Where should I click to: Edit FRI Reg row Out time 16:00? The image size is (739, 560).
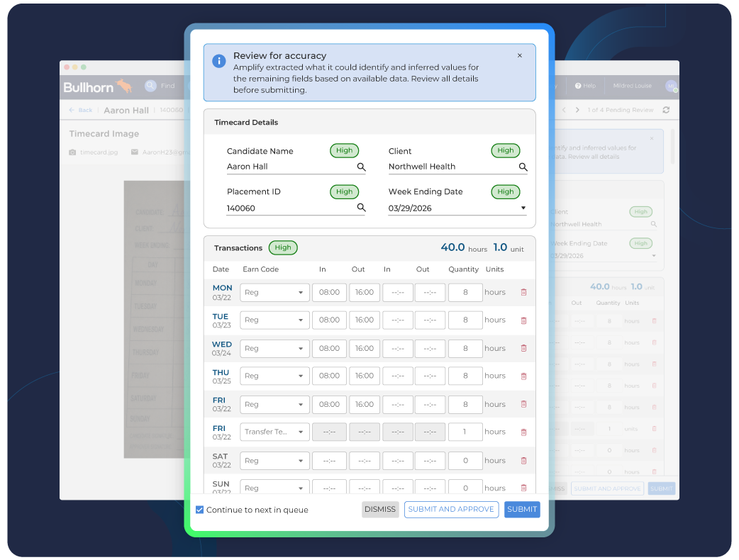pos(365,405)
